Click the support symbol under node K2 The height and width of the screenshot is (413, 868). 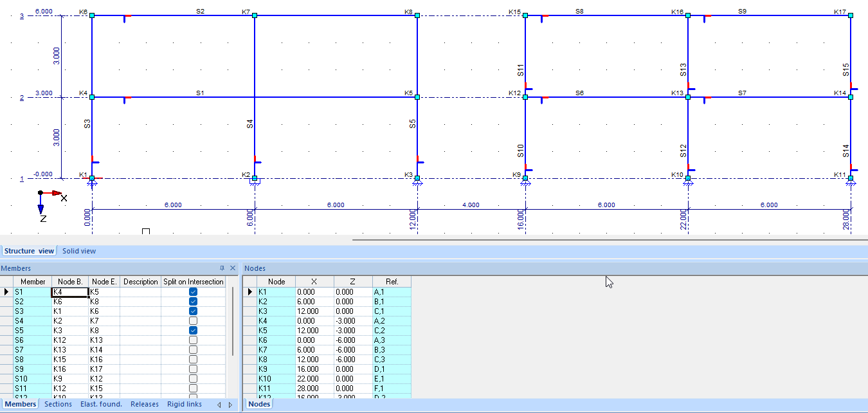[x=255, y=183]
